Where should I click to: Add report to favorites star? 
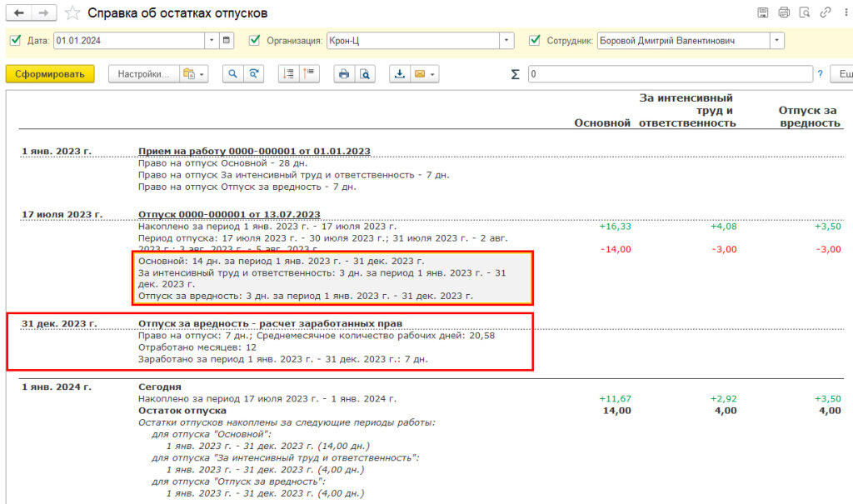coord(72,12)
